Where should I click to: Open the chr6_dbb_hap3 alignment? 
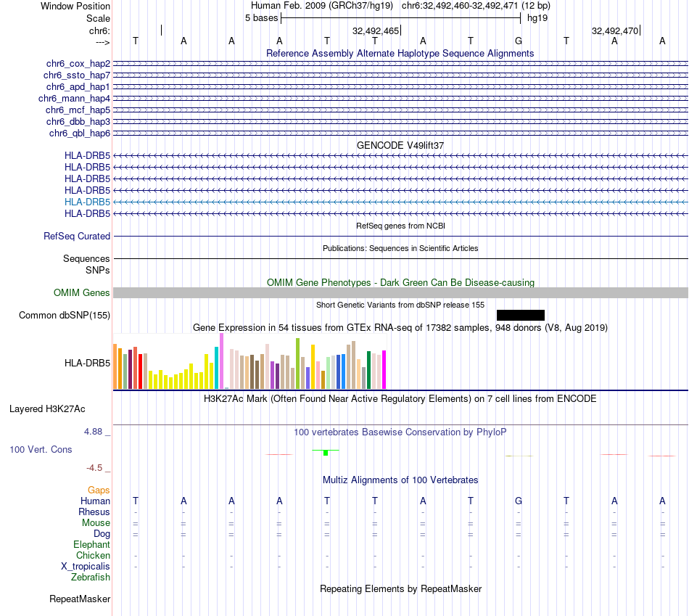tap(78, 121)
